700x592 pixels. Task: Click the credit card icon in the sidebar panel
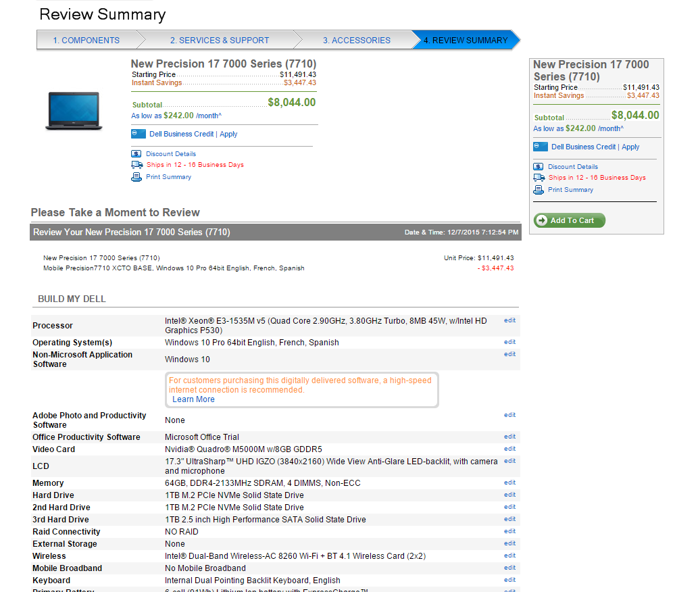pyautogui.click(x=541, y=147)
